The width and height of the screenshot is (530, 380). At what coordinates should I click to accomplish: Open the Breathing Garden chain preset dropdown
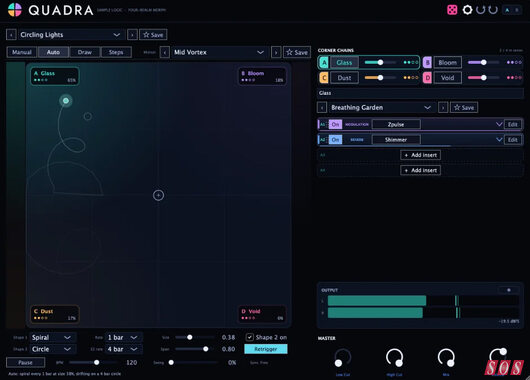(x=382, y=108)
